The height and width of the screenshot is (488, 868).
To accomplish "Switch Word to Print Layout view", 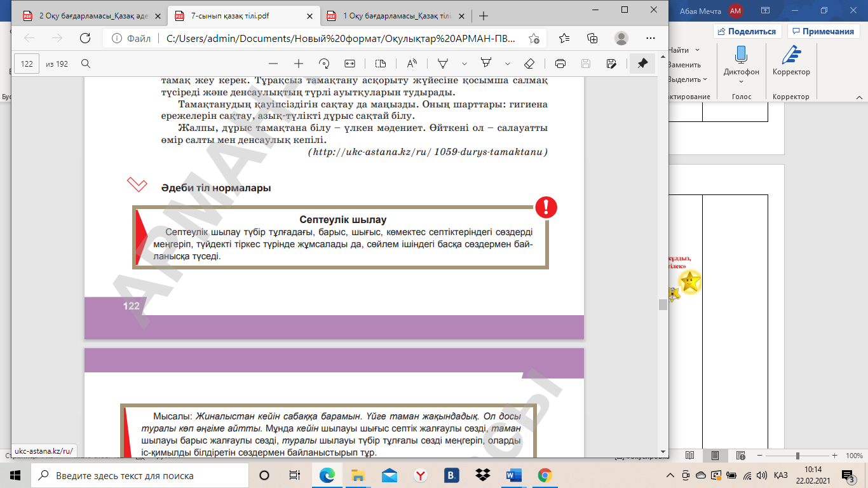I will tap(715, 455).
